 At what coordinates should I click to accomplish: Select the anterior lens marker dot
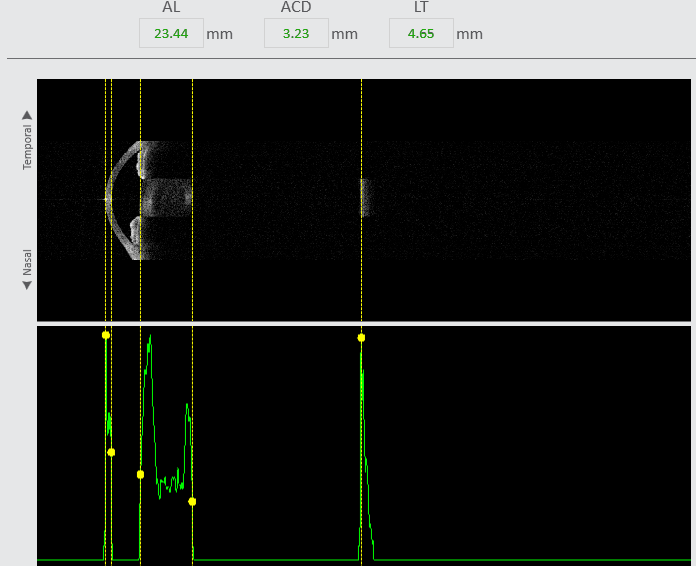pos(141,475)
